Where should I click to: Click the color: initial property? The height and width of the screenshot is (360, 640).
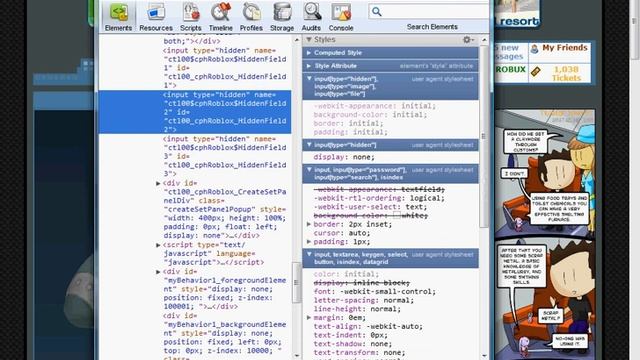(x=346, y=274)
